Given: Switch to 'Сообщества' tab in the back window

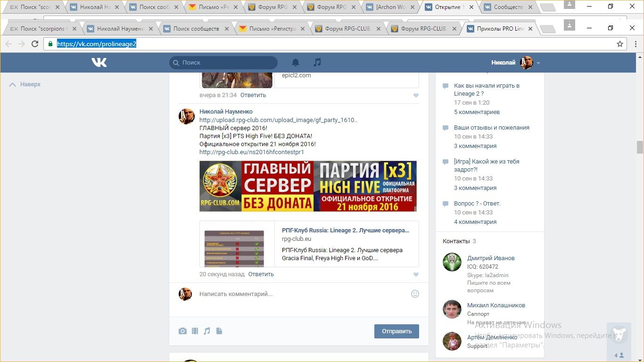Looking at the screenshot, I should [x=508, y=7].
